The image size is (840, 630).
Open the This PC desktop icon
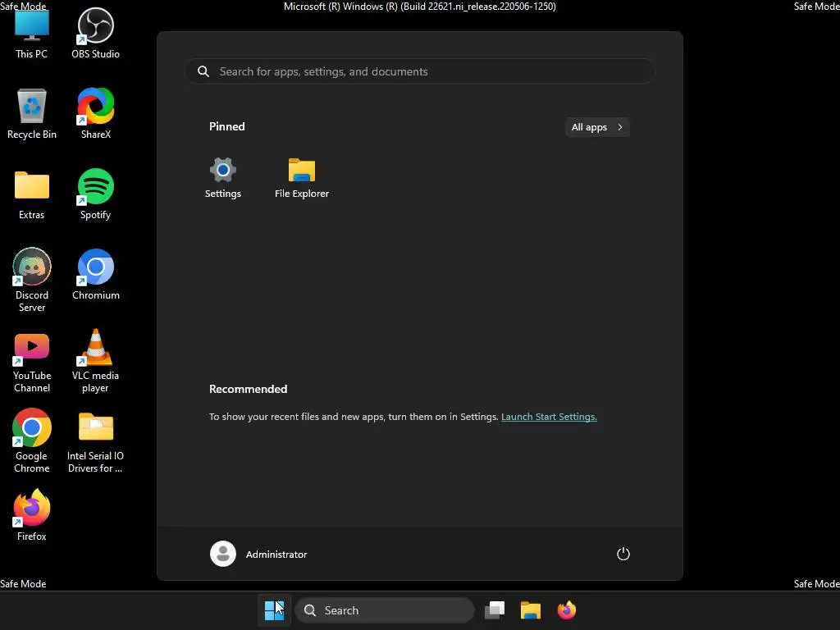tap(32, 33)
